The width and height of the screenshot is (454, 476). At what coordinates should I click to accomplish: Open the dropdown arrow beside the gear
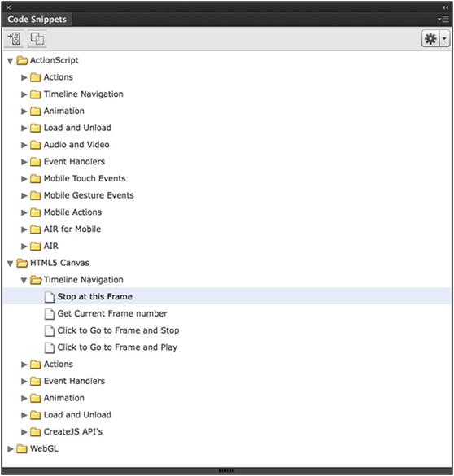[x=444, y=38]
